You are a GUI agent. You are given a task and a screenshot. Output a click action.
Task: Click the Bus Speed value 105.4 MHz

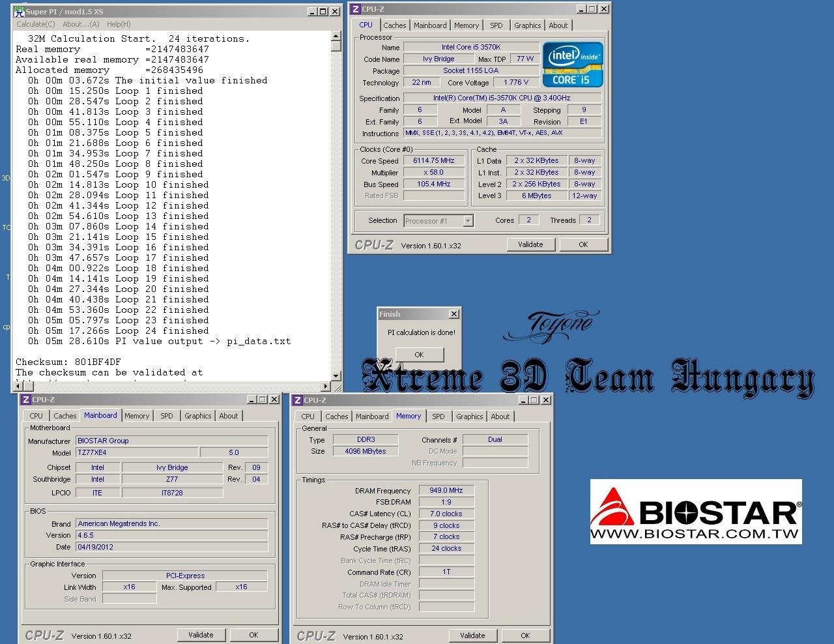coord(434,184)
